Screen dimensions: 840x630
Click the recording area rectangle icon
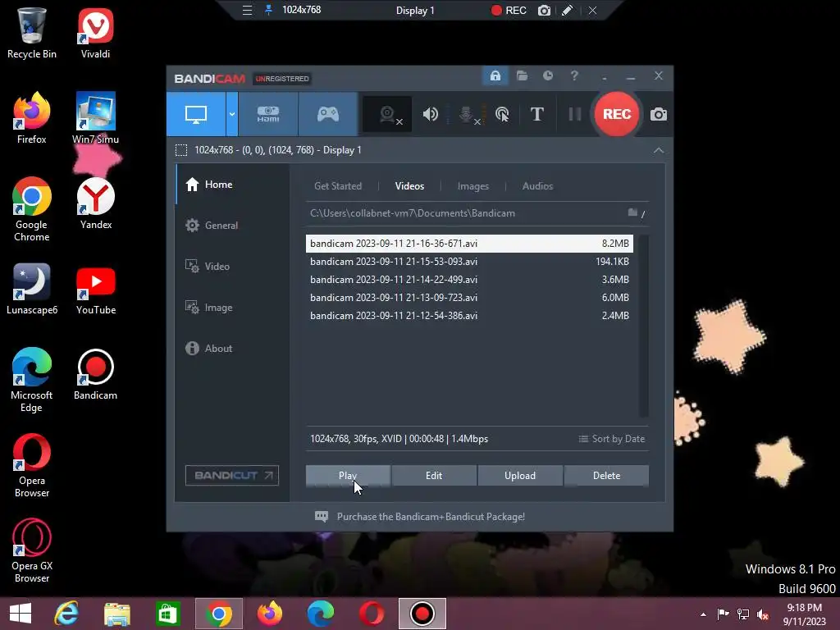click(x=181, y=150)
